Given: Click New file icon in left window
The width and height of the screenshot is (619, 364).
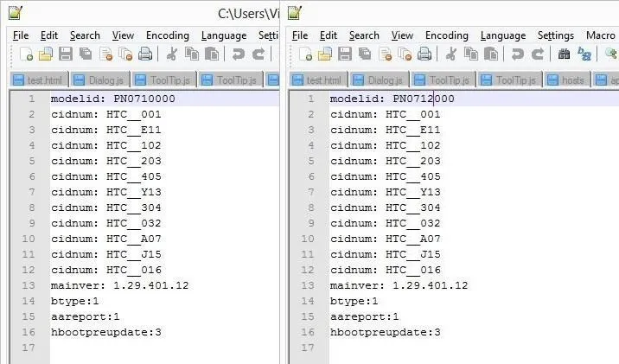Looking at the screenshot, I should click(x=26, y=54).
